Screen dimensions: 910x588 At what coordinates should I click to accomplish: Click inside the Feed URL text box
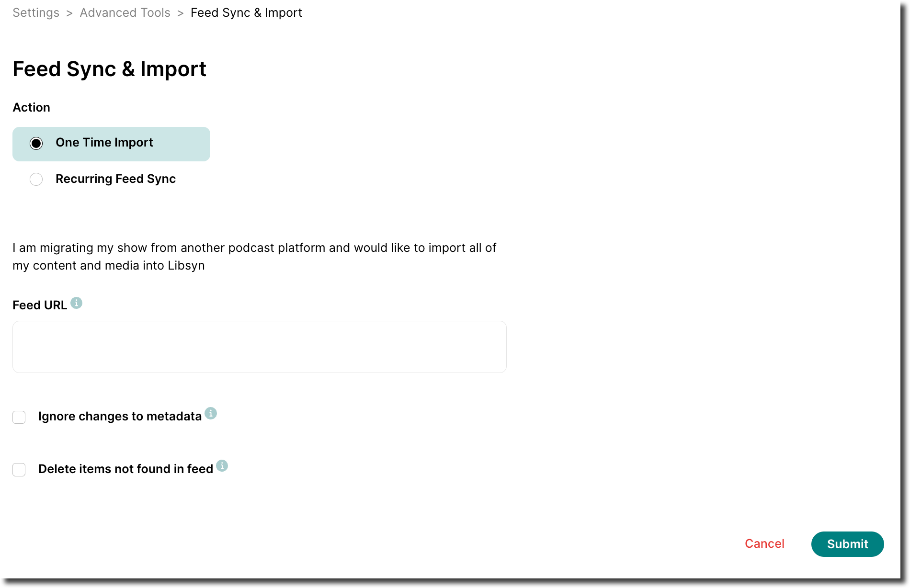[259, 347]
